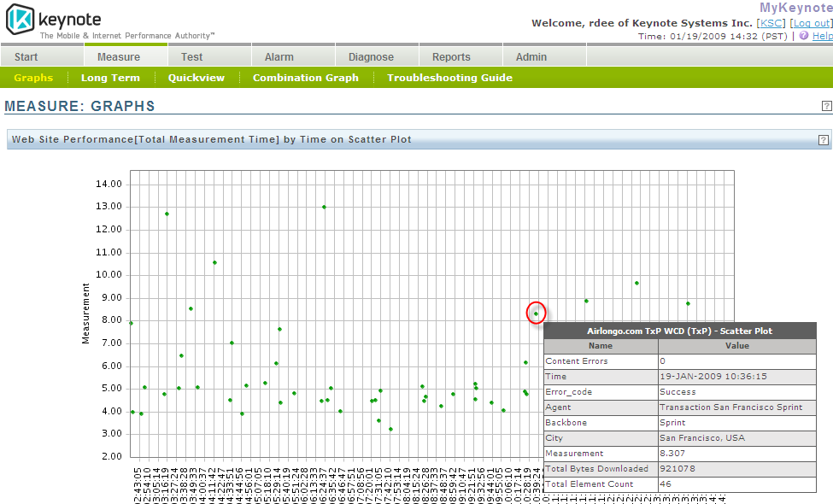Screen dimensions: 833x504
Task: Click the data point near 9.60 on the right
Action: [636, 283]
